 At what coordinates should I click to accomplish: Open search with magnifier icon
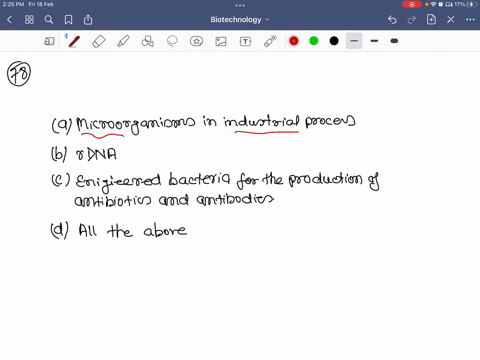[49, 20]
